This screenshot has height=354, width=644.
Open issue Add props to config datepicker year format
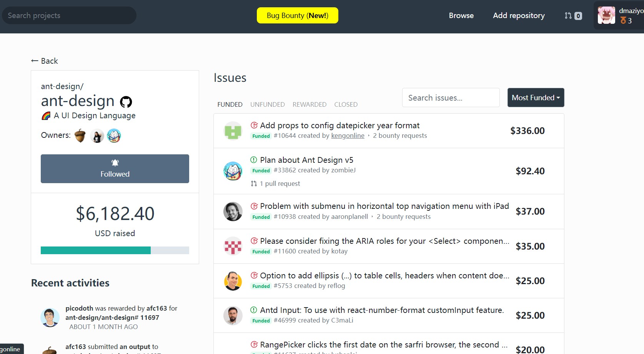coord(340,126)
